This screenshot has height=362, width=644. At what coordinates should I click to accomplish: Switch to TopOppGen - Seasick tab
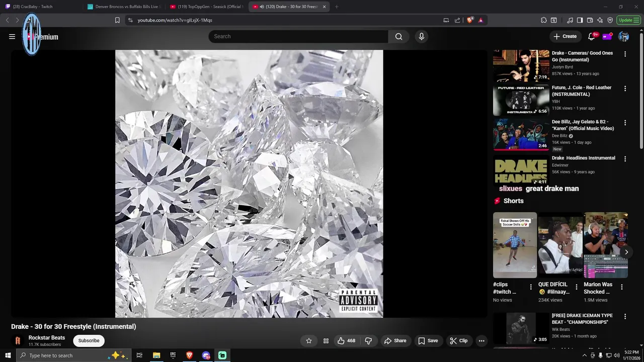(x=207, y=7)
